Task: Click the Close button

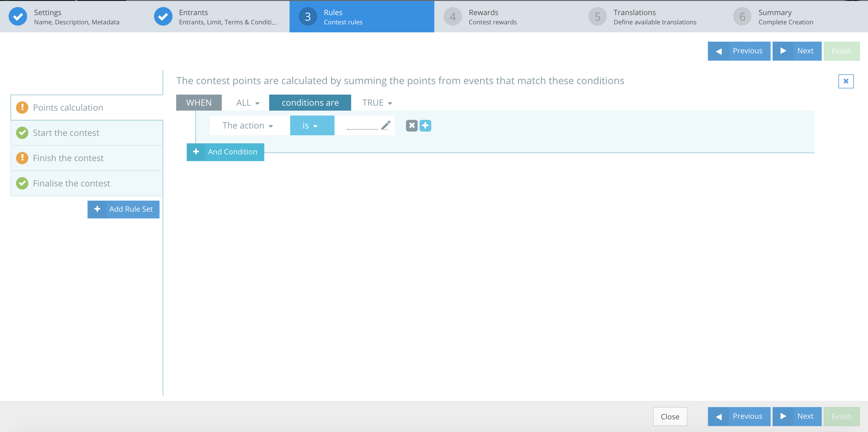Action: click(x=670, y=417)
